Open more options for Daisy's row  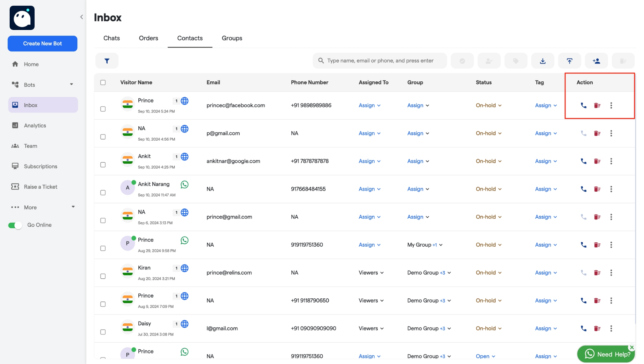tap(611, 328)
